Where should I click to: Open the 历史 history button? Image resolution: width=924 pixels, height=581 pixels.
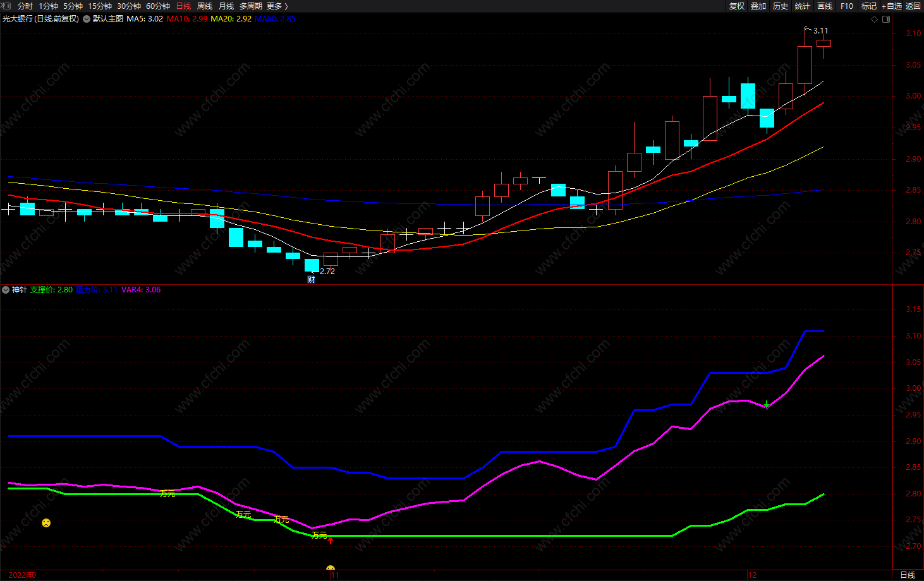click(x=781, y=6)
